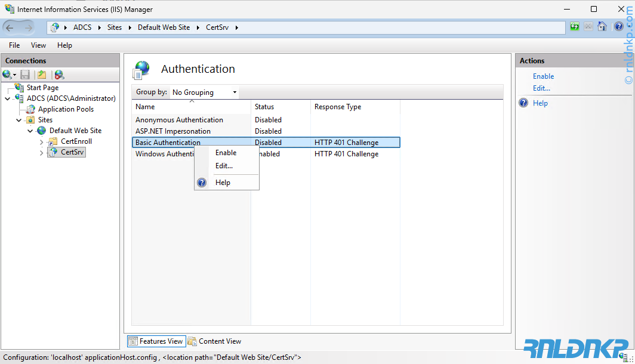Click the Home icon in address bar
635x364 pixels.
[602, 27]
